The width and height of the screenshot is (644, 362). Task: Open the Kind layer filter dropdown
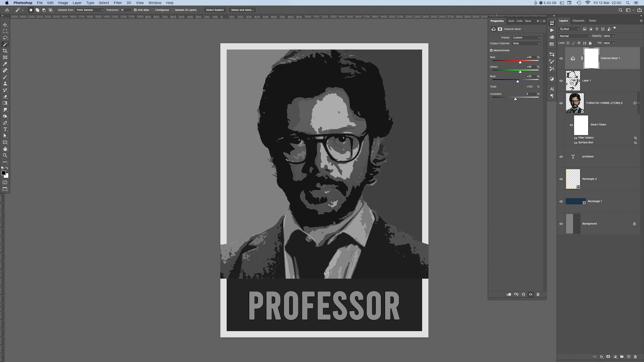tap(569, 29)
